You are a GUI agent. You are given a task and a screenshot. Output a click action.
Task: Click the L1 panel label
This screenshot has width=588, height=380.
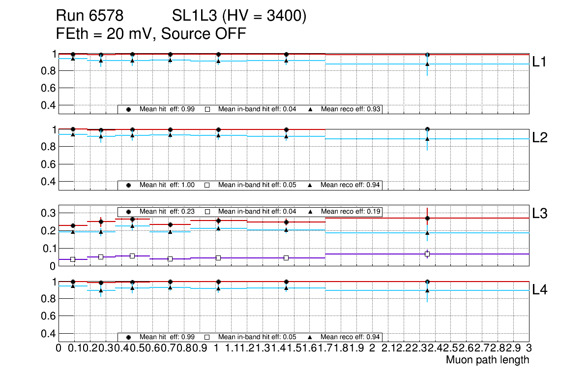point(540,62)
